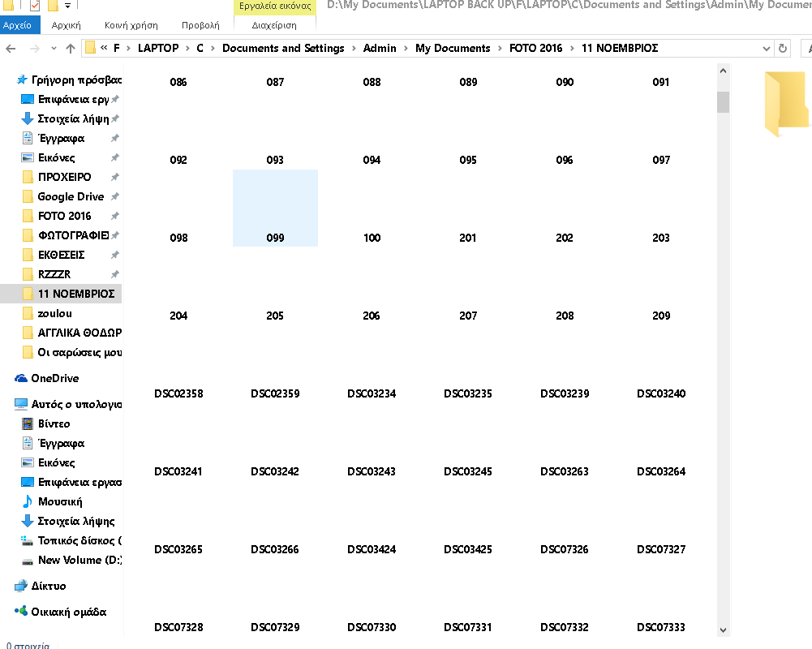Screen dimensions: 812x649
Task: Open OneDrive in the navigation pane
Action: (54, 378)
